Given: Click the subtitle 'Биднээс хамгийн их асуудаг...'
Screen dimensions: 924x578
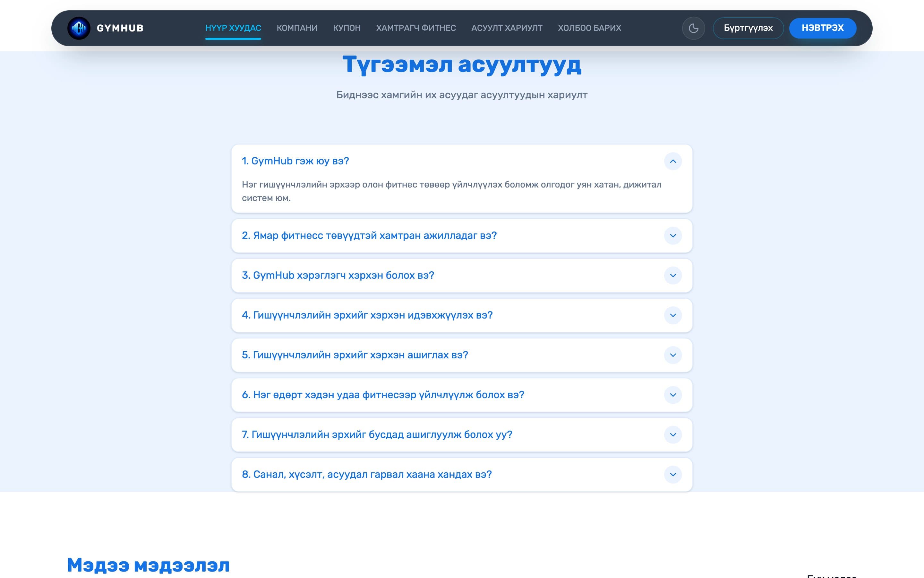Looking at the screenshot, I should (462, 95).
